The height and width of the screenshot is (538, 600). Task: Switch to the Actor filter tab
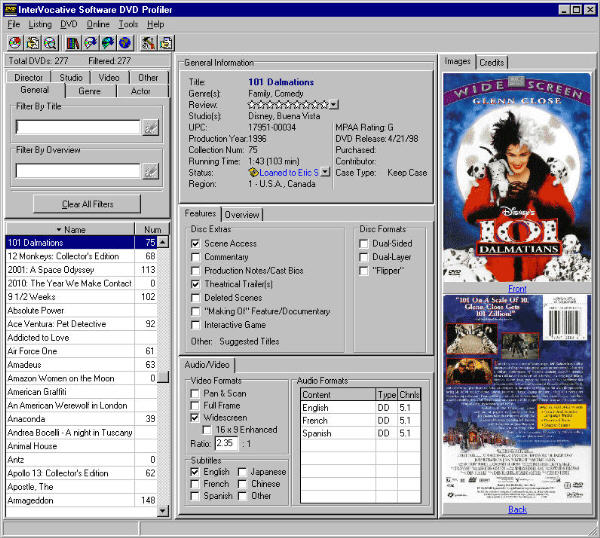click(x=140, y=91)
